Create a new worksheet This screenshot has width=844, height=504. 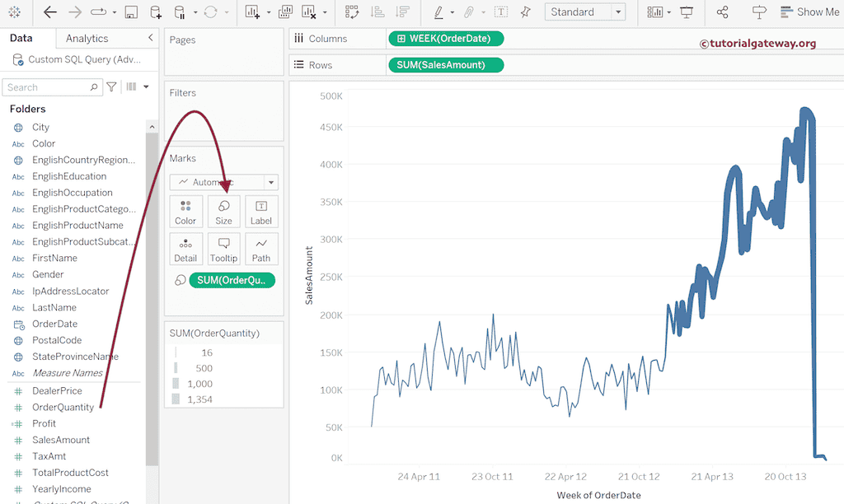(253, 12)
